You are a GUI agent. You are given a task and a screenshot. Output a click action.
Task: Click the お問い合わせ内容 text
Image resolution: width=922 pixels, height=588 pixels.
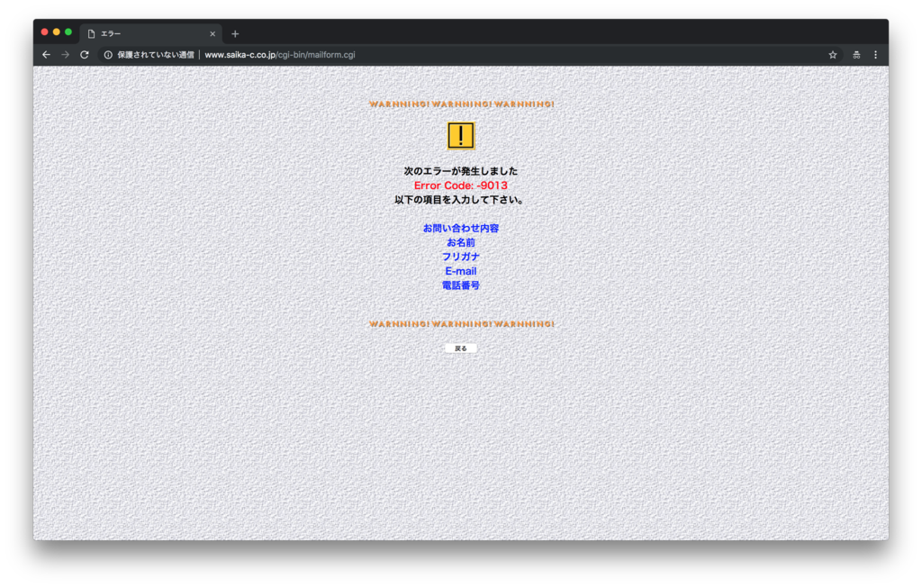pyautogui.click(x=461, y=228)
